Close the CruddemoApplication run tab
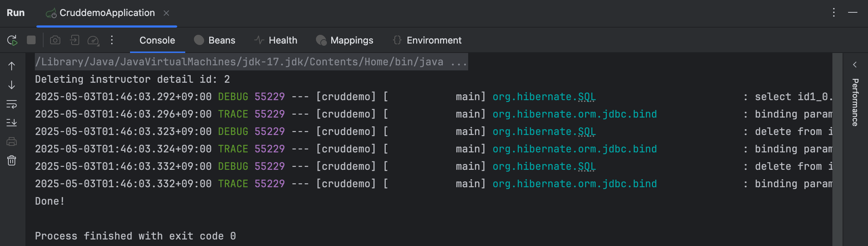868x246 pixels. point(166,13)
